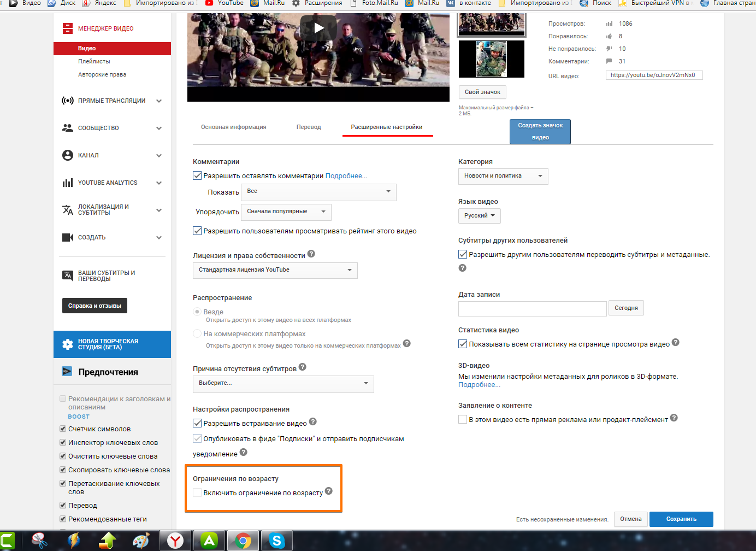
Task: Check the прямая реклама или продакт-плейсмент box
Action: (x=463, y=419)
